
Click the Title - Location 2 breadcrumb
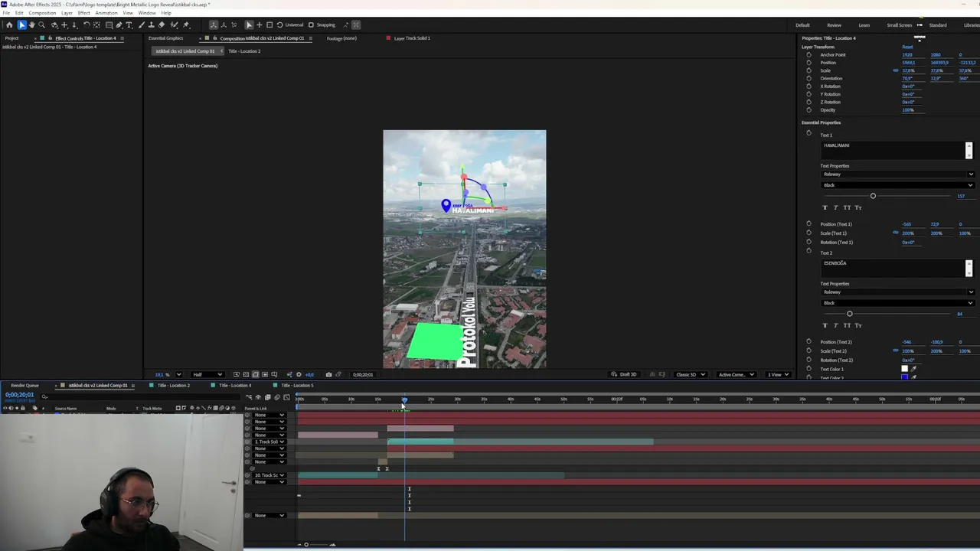point(244,51)
